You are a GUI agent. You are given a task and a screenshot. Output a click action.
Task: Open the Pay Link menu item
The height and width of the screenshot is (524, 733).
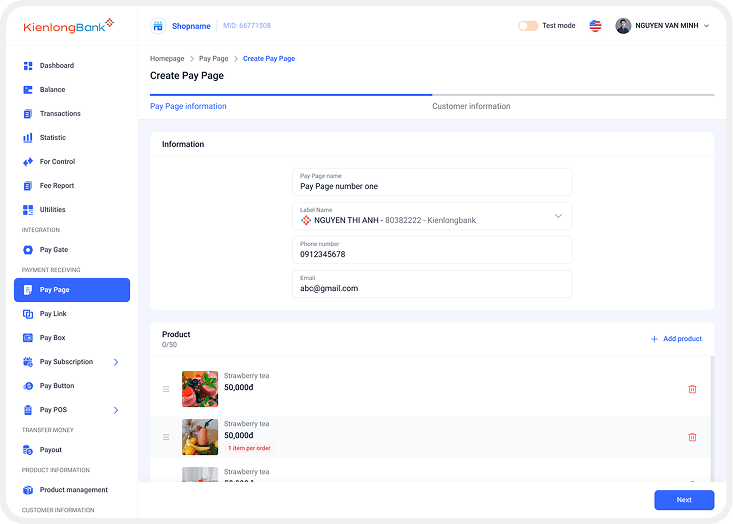(x=72, y=314)
